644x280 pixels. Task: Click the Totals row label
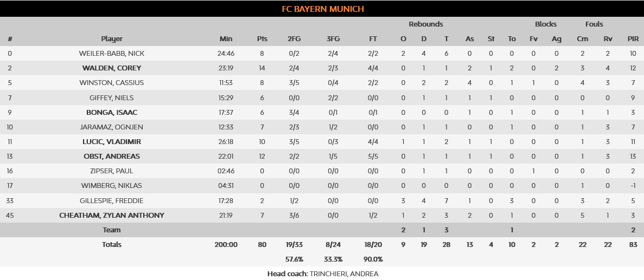(112, 245)
